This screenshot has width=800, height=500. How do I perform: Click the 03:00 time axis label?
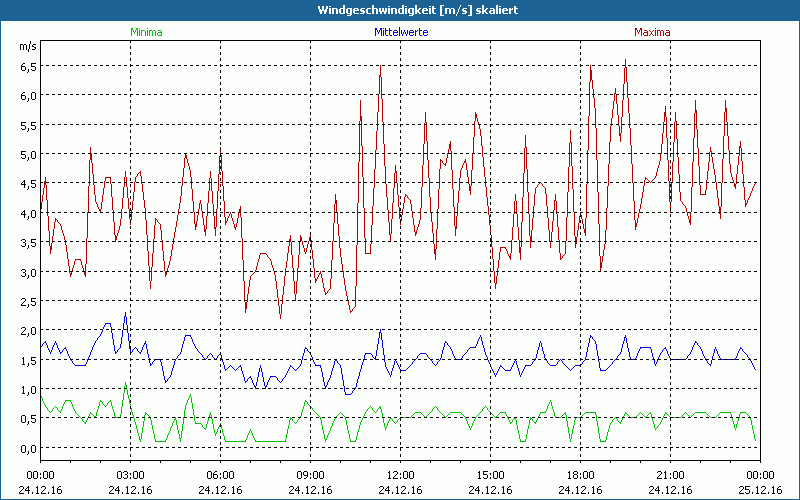(x=131, y=474)
